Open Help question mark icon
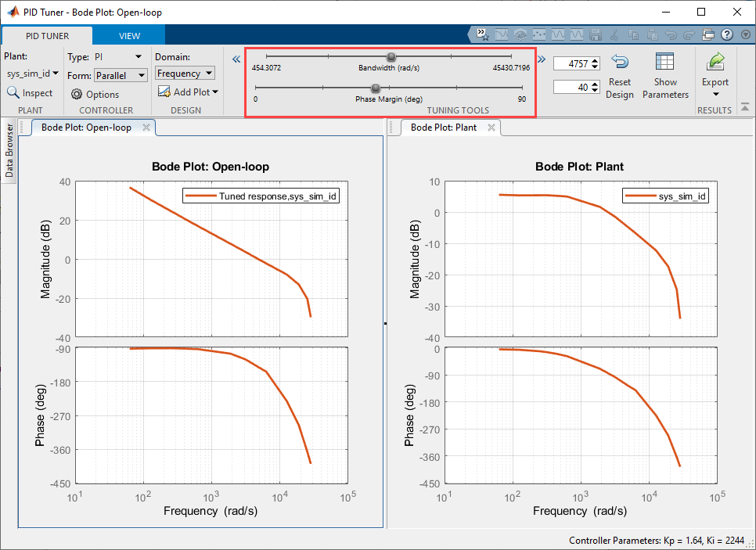 [x=726, y=34]
